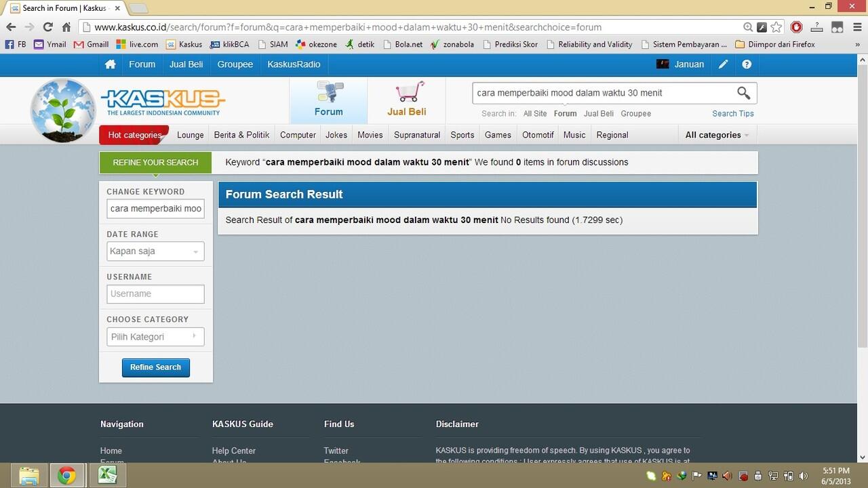The height and width of the screenshot is (488, 868).
Task: Click the battery power tray icon
Action: click(789, 476)
